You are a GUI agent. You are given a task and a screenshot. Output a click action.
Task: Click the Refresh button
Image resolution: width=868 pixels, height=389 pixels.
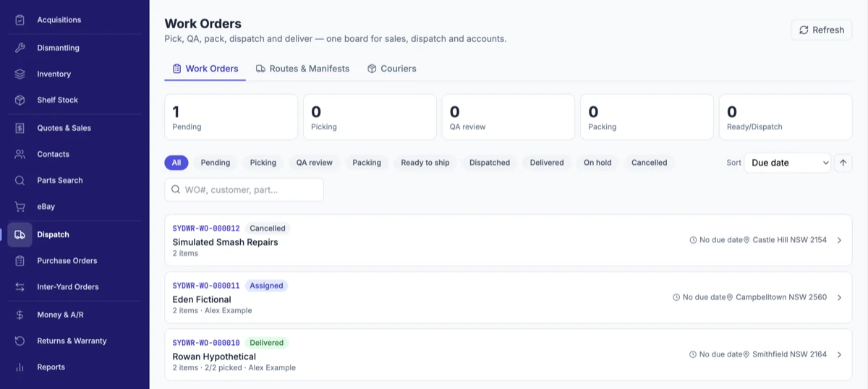tap(822, 30)
